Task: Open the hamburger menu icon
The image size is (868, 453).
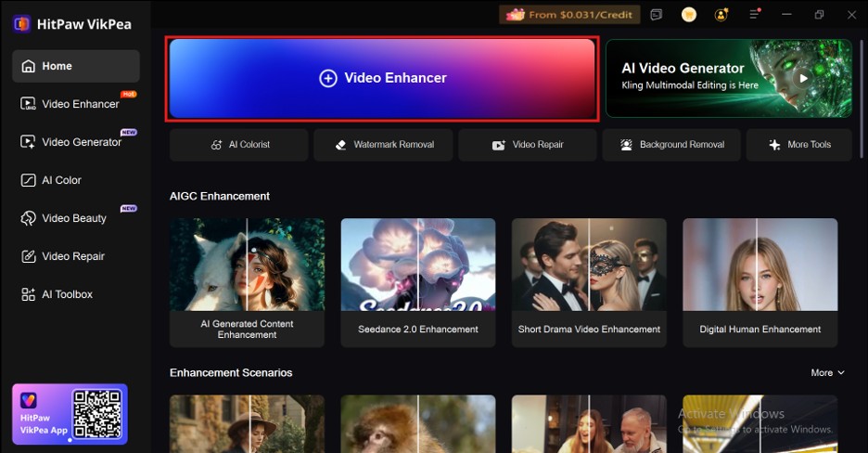Action: tap(755, 15)
